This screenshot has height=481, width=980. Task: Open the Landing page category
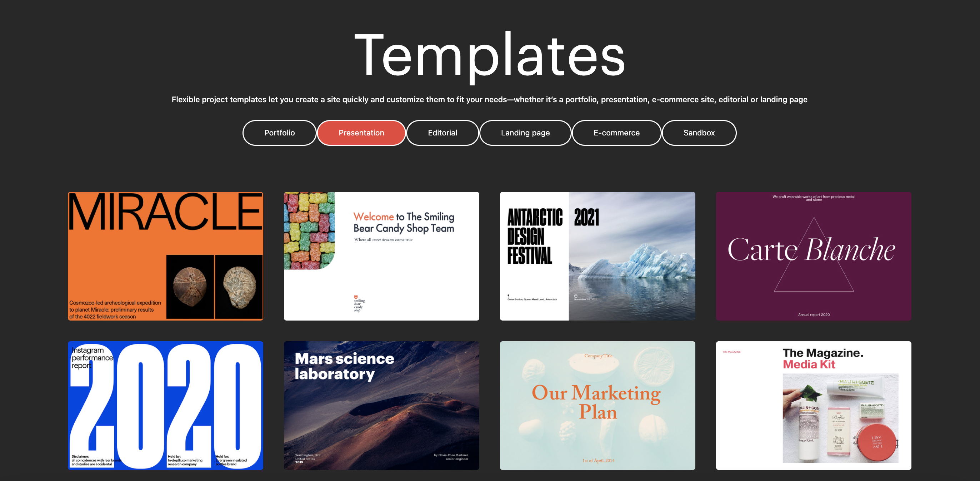coord(525,133)
